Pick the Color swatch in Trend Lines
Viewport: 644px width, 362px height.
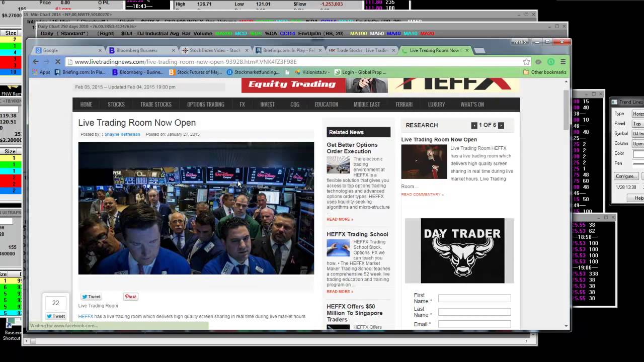(x=638, y=154)
